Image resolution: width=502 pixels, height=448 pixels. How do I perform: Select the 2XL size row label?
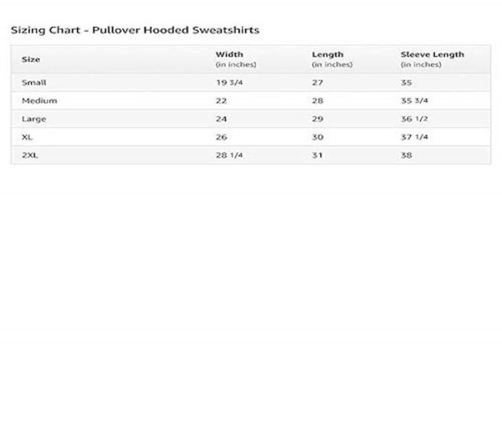tap(30, 155)
